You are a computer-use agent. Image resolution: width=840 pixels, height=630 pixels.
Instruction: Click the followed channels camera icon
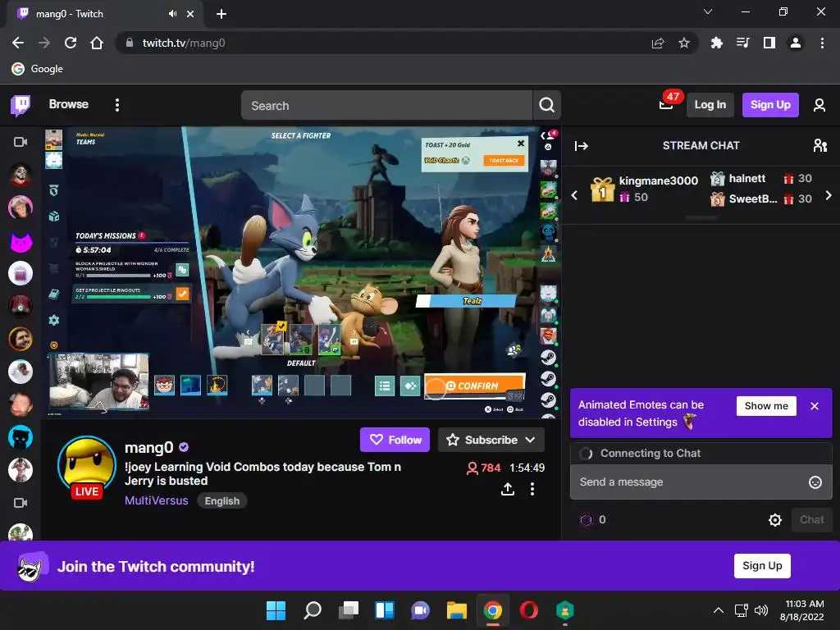pyautogui.click(x=21, y=142)
